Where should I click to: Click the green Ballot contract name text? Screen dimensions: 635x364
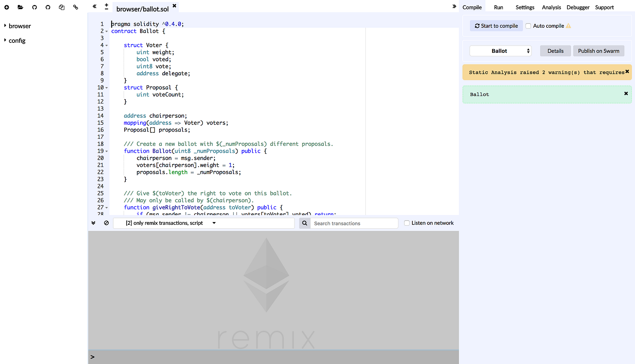pos(479,94)
